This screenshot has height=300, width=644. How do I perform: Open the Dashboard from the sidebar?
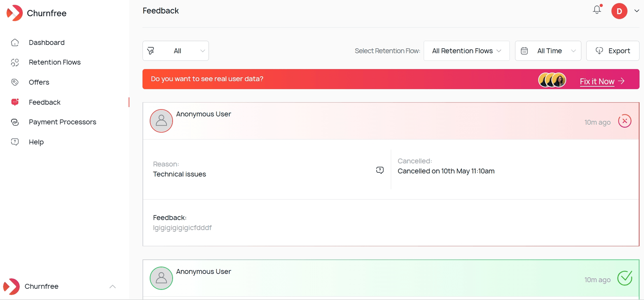coord(46,42)
